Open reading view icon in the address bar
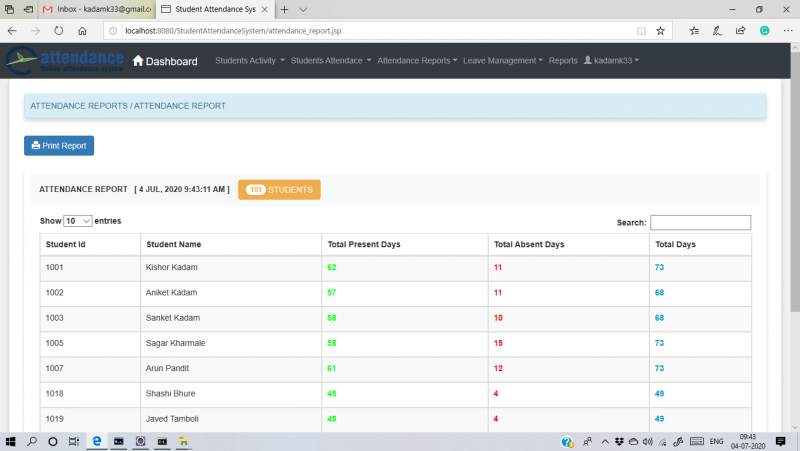 [641, 31]
